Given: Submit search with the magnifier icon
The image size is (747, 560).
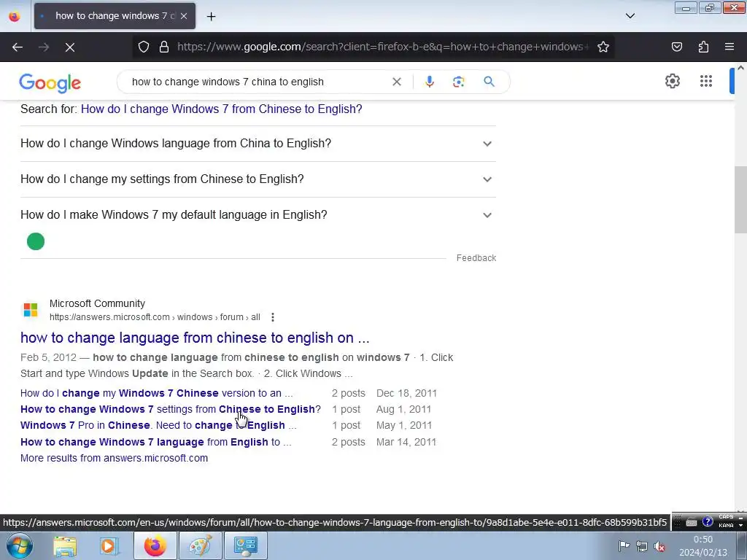Looking at the screenshot, I should tap(489, 82).
